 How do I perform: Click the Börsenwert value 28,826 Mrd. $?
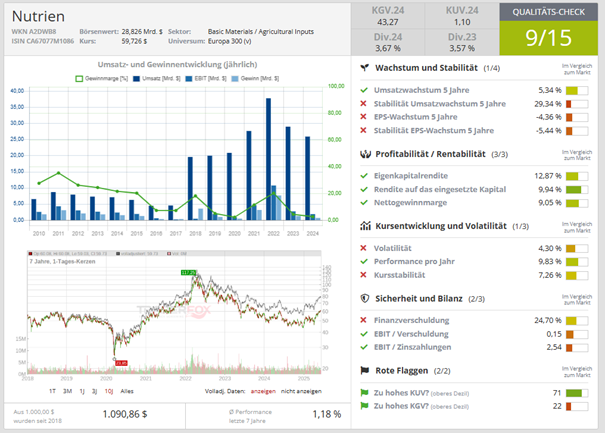click(x=142, y=32)
